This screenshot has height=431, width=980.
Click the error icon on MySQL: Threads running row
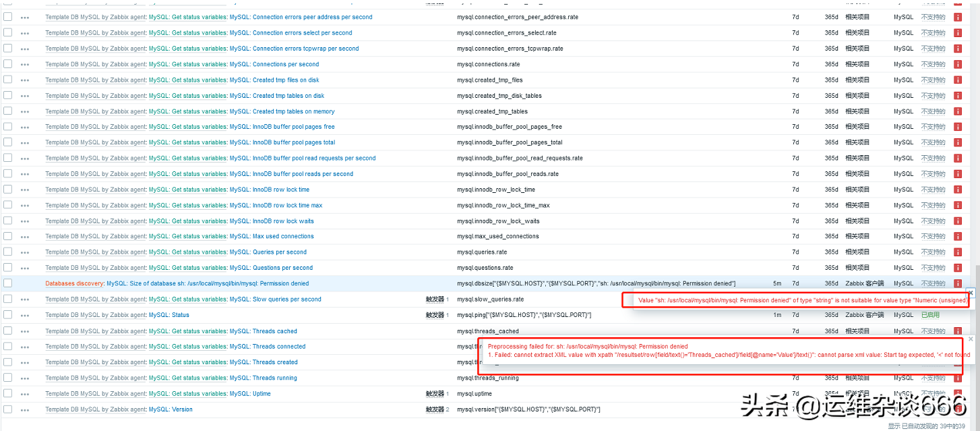(x=958, y=378)
